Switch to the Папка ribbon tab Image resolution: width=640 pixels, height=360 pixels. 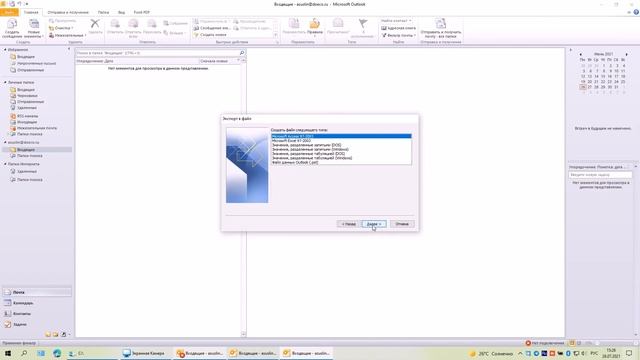point(103,12)
